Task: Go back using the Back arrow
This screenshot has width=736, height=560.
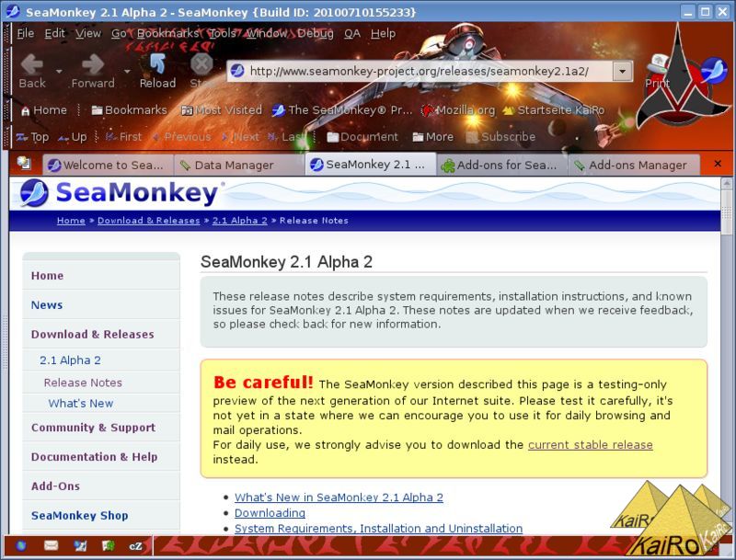Action: 32,71
